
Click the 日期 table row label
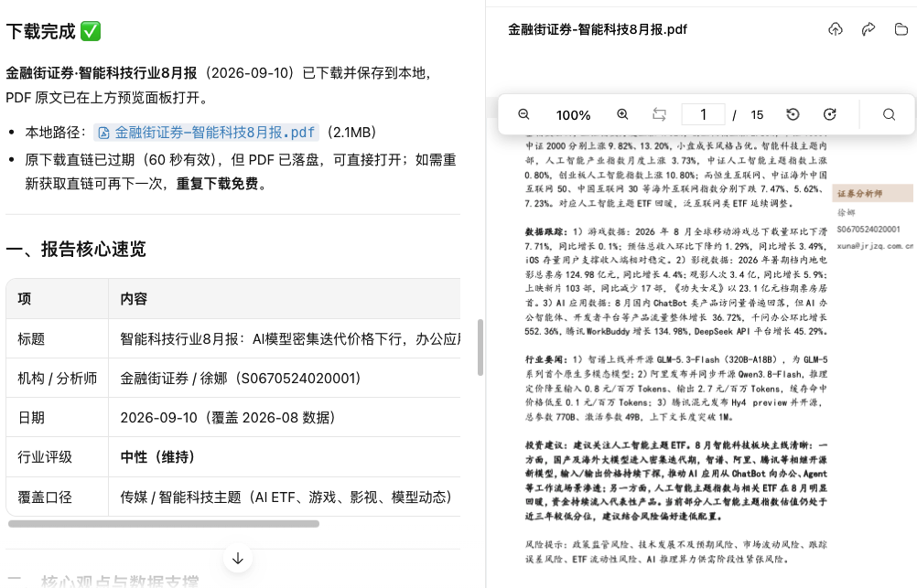tap(31, 417)
